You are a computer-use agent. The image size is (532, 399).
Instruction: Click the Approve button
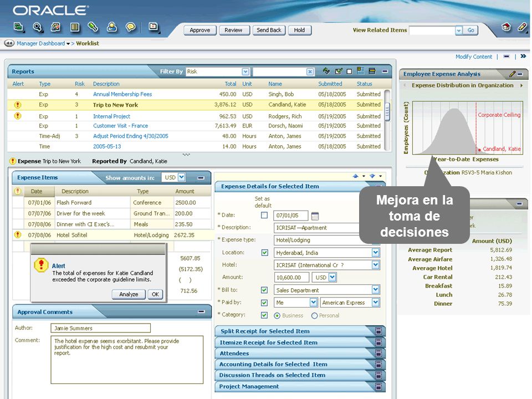[x=200, y=30]
